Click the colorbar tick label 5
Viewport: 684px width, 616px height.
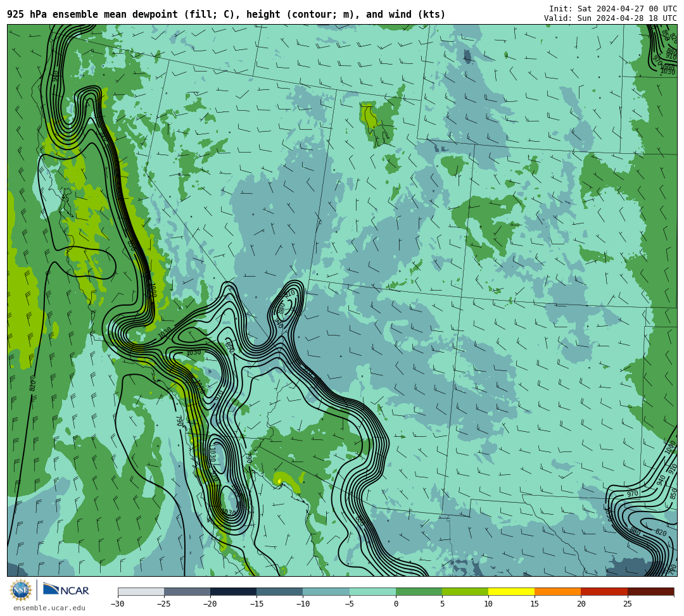[442, 604]
